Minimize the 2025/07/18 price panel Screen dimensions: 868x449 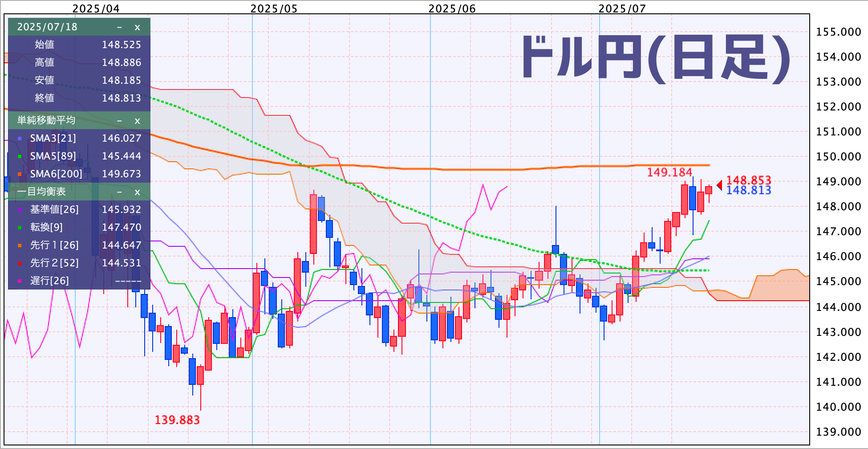click(119, 27)
